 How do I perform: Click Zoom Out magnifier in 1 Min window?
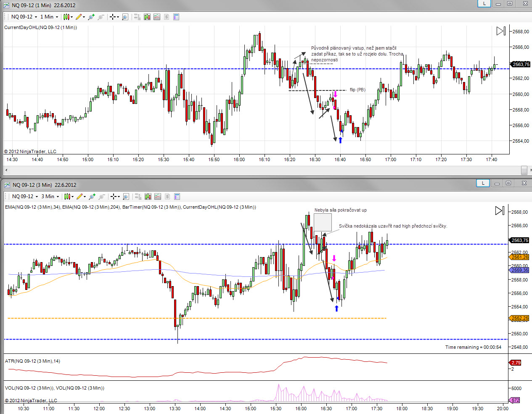pos(101,17)
